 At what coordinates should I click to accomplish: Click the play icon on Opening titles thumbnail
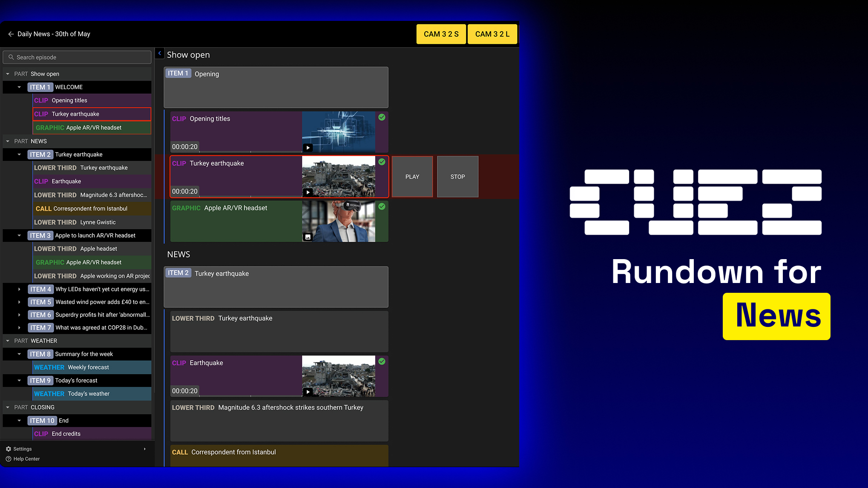(x=308, y=148)
